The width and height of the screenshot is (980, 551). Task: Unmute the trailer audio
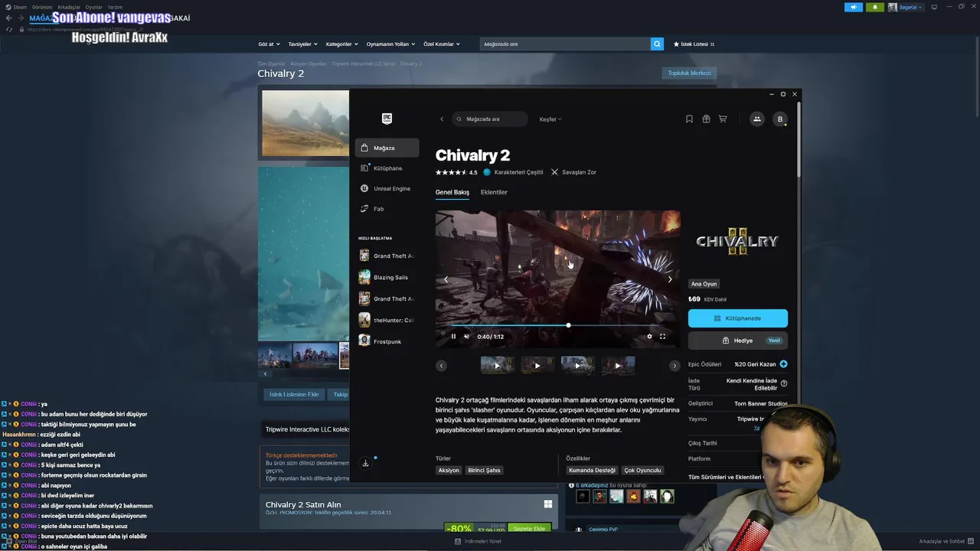point(466,336)
